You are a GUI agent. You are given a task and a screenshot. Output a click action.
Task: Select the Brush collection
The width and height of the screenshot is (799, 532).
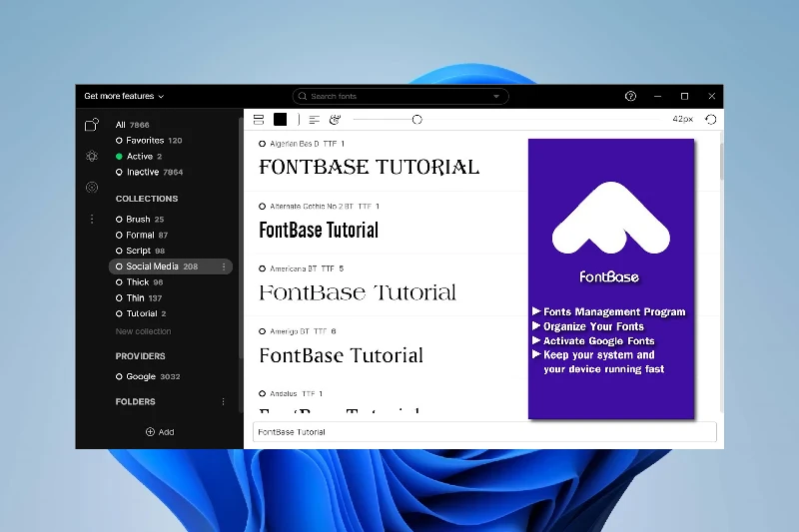138,220
